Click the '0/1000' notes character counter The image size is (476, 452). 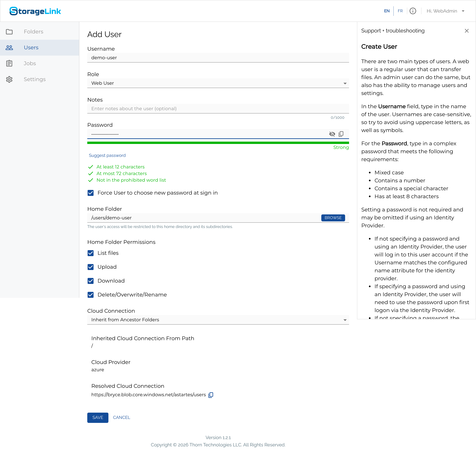337,118
